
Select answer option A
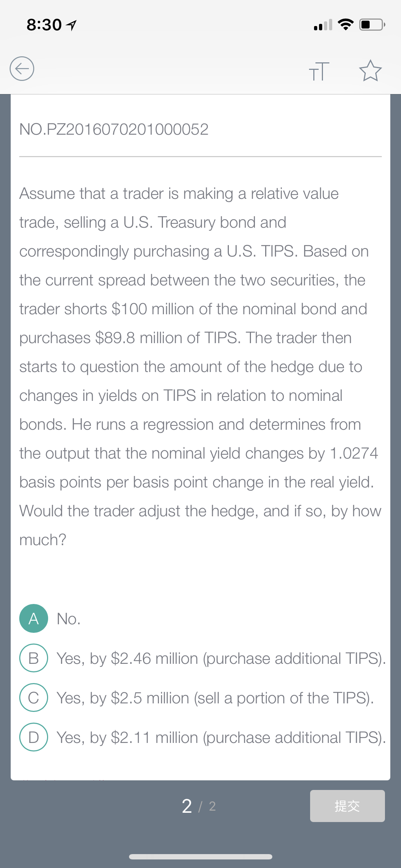[34, 619]
